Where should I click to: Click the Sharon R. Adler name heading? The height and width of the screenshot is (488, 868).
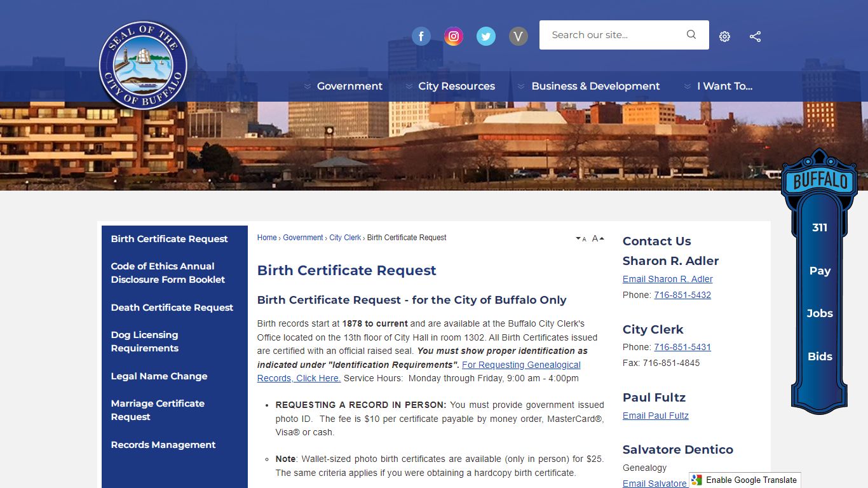coord(670,261)
